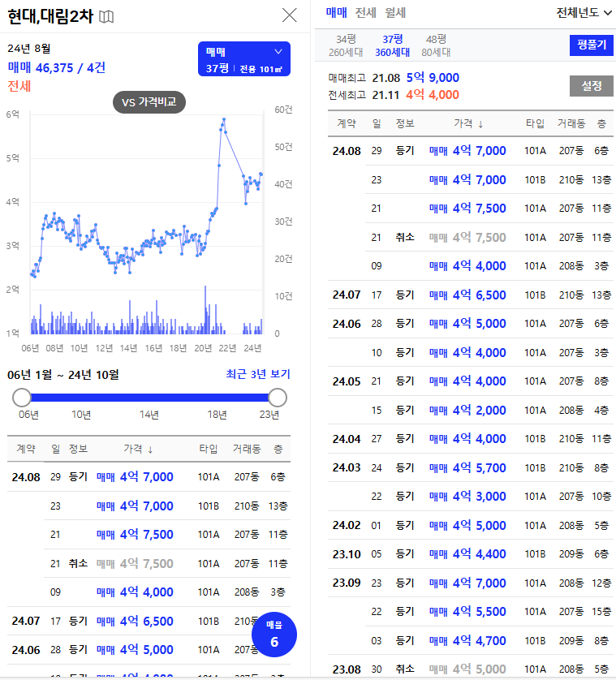Screen dimensions: 616x680
Task: Click the 평풀기 button
Action: coord(592,45)
